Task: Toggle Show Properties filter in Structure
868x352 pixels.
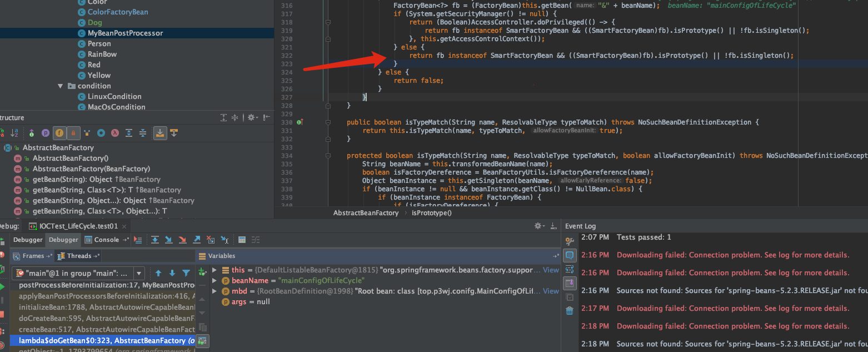Action: coord(46,133)
